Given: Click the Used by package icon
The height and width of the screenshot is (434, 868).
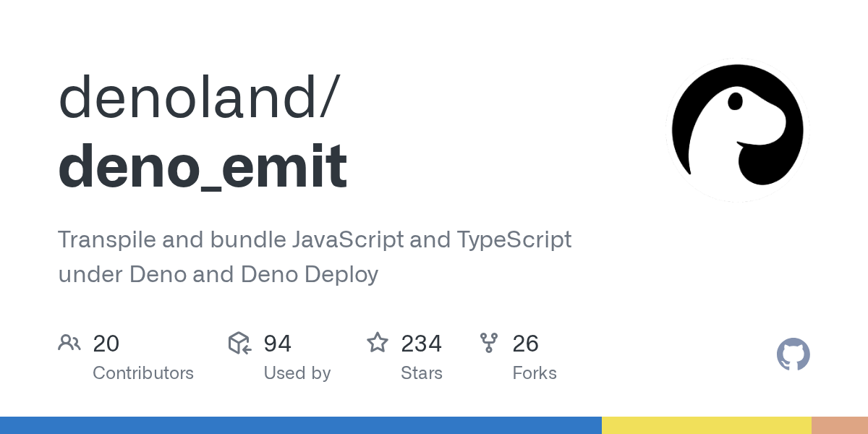Looking at the screenshot, I should (x=239, y=343).
